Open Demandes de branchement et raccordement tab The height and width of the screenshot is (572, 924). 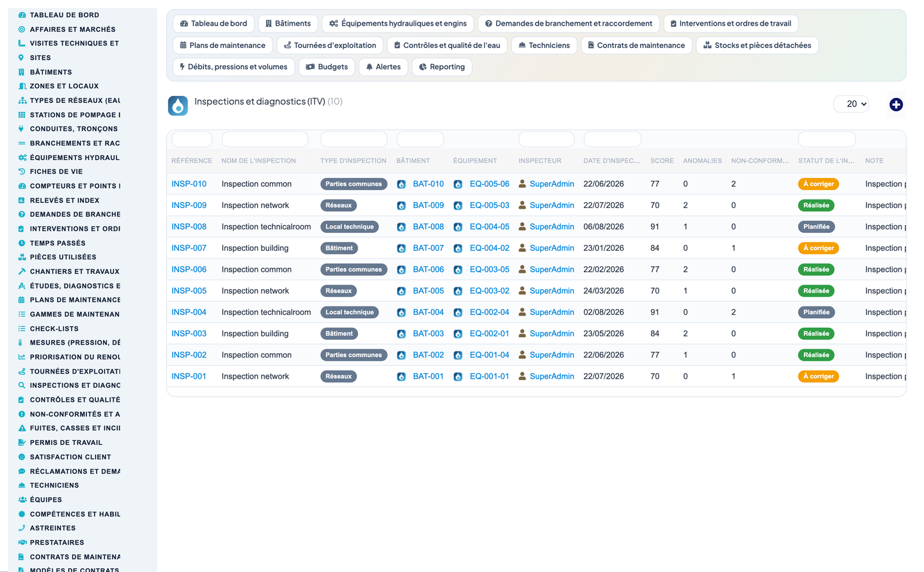click(568, 24)
